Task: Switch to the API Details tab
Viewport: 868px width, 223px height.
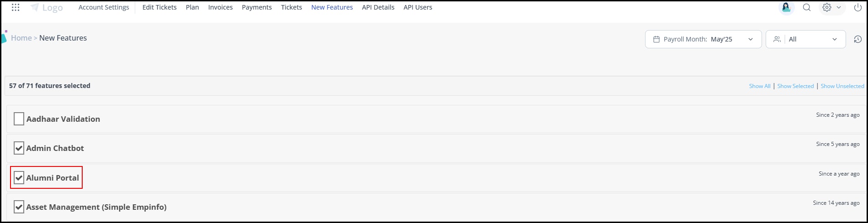Action: (x=378, y=7)
